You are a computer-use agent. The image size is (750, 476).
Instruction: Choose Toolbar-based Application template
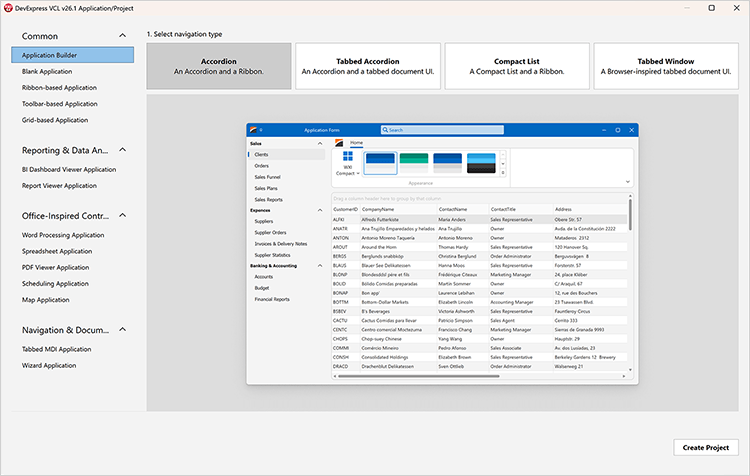pyautogui.click(x=60, y=104)
